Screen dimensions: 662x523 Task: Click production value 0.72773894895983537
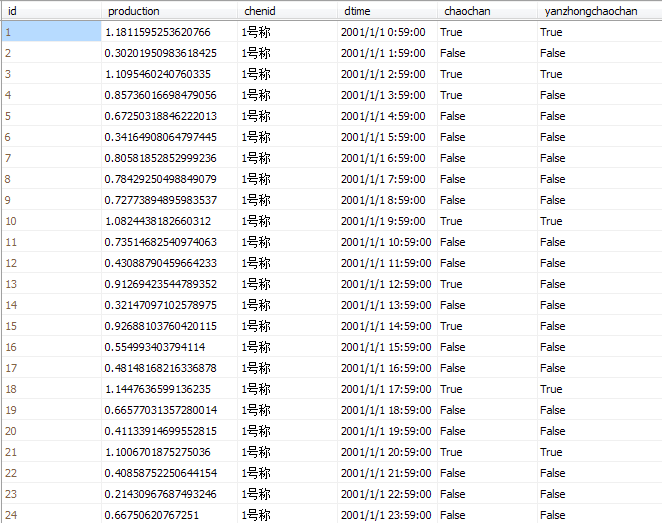coord(160,200)
